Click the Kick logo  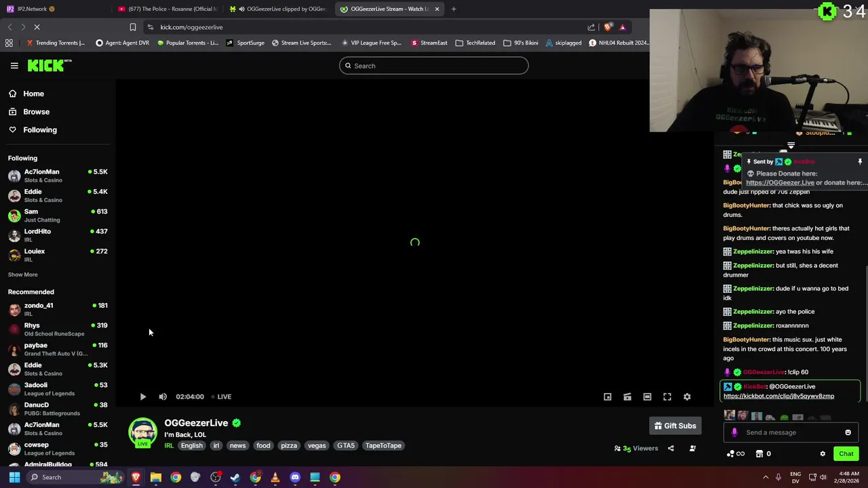[x=50, y=65]
